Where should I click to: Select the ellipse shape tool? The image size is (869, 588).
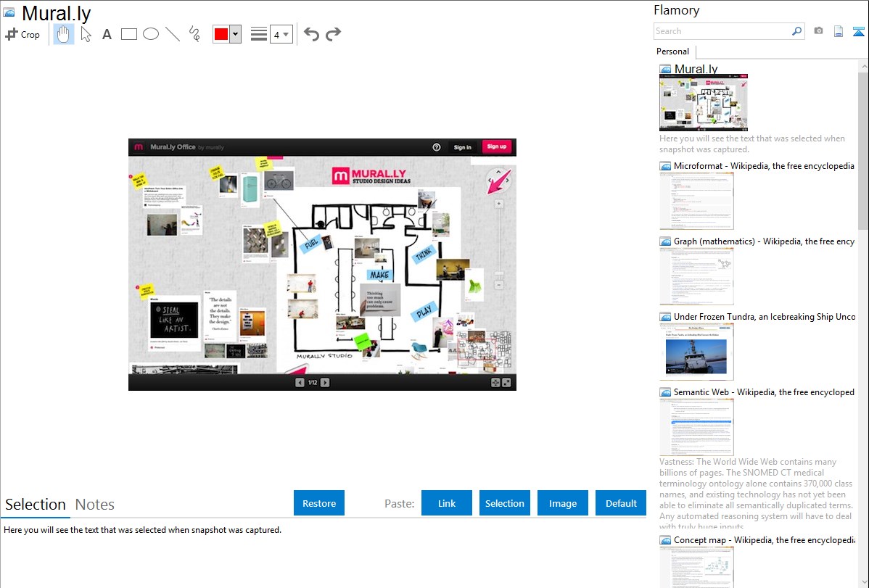tap(151, 34)
